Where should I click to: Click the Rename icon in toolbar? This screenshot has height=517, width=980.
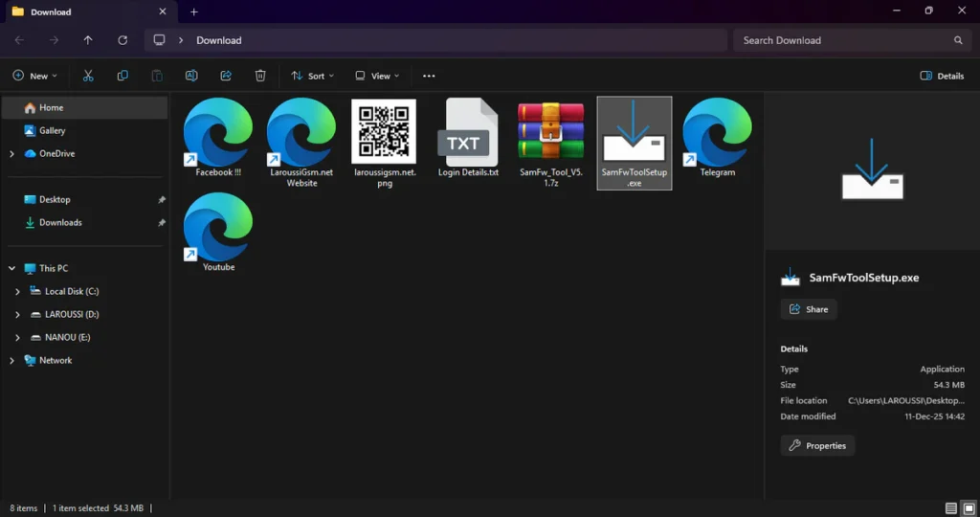click(x=191, y=76)
